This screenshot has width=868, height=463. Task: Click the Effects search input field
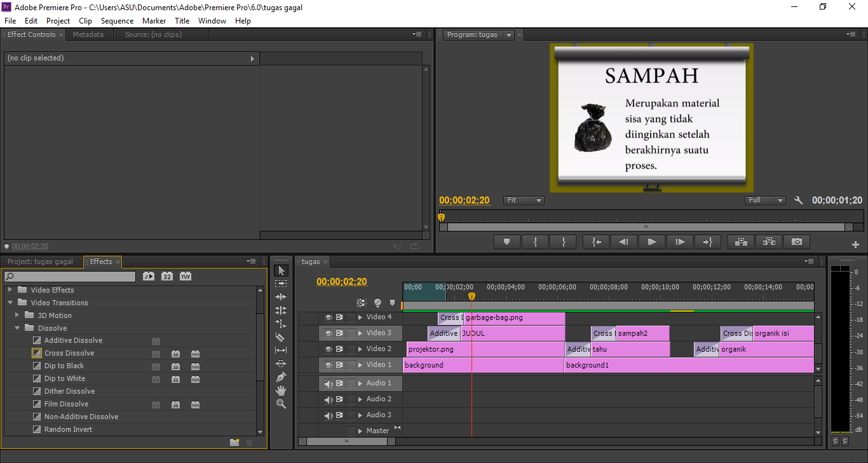70,276
